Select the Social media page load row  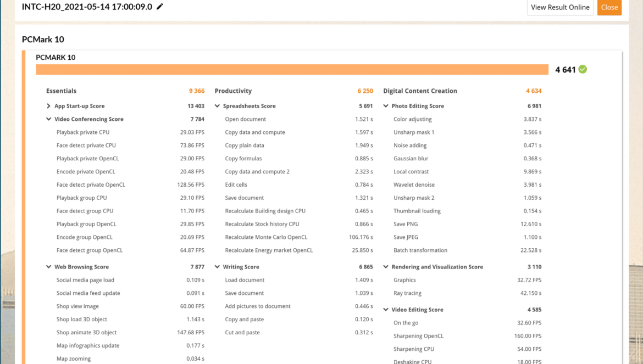click(x=130, y=280)
